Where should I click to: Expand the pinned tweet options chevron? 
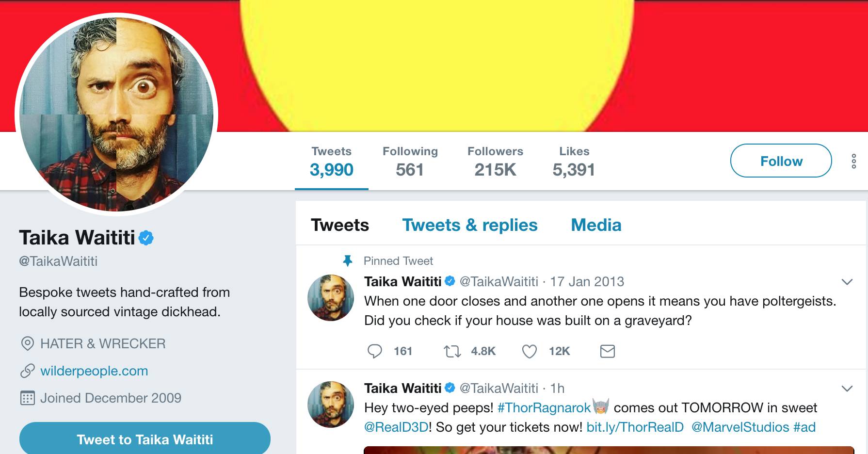point(847,282)
